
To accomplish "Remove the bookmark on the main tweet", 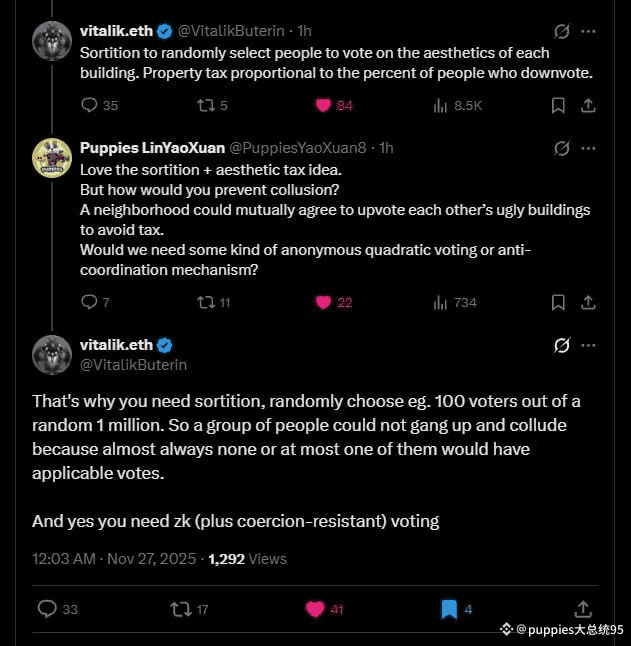I will pos(449,608).
